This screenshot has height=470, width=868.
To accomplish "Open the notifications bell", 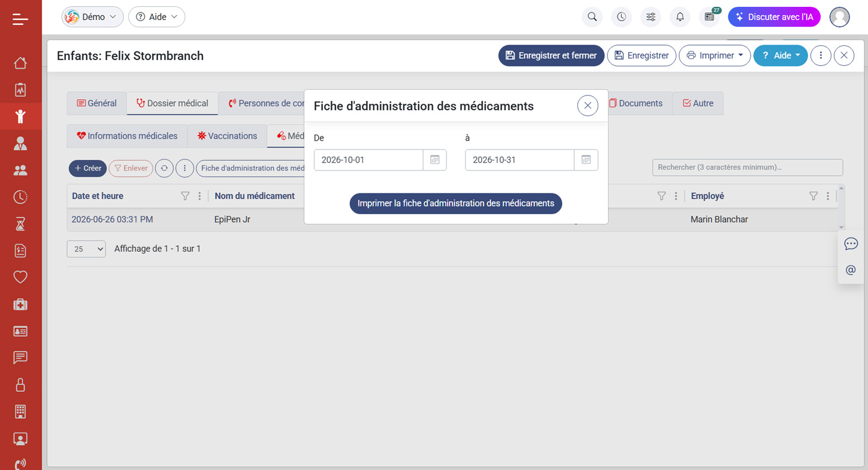I will (680, 17).
